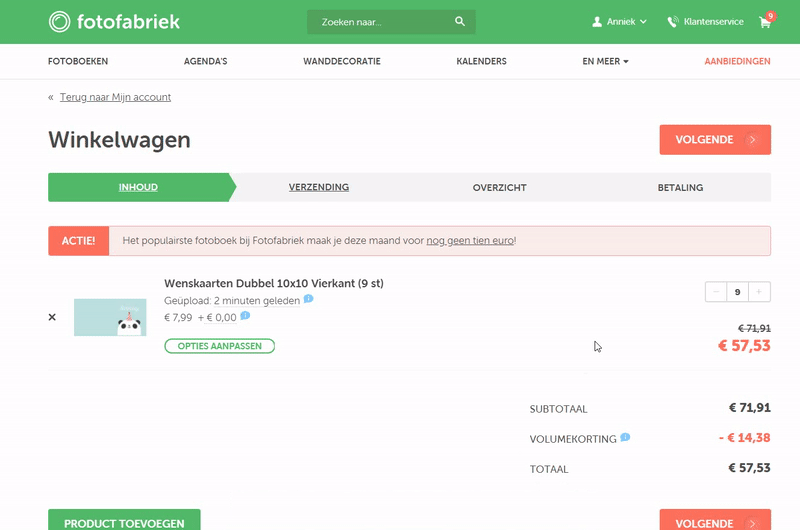Screen dimensions: 800x530
Task: Remove the Wenskaarten item with X
Action: [x=52, y=317]
